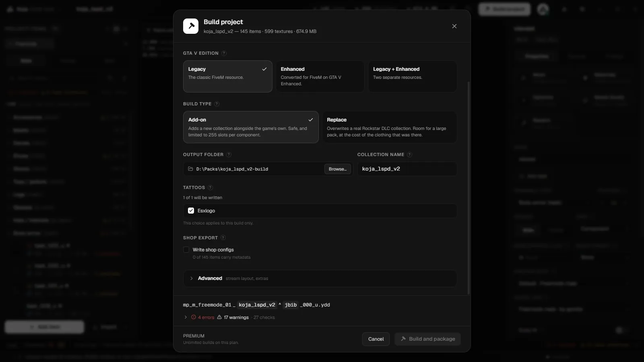This screenshot has height=362, width=644.
Task: Click the '_000_u.ydd' filename suffix
Action: [315, 305]
